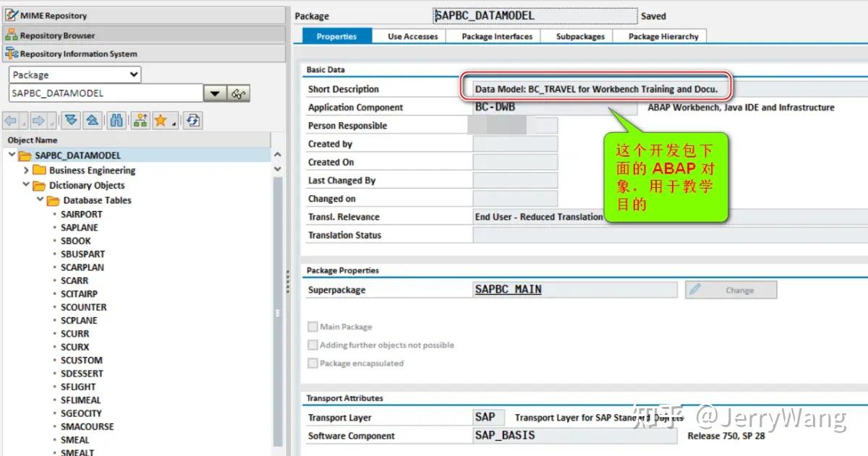Screen dimensions: 868x456
Task: Check the Main Package checkbox
Action: pyautogui.click(x=314, y=326)
